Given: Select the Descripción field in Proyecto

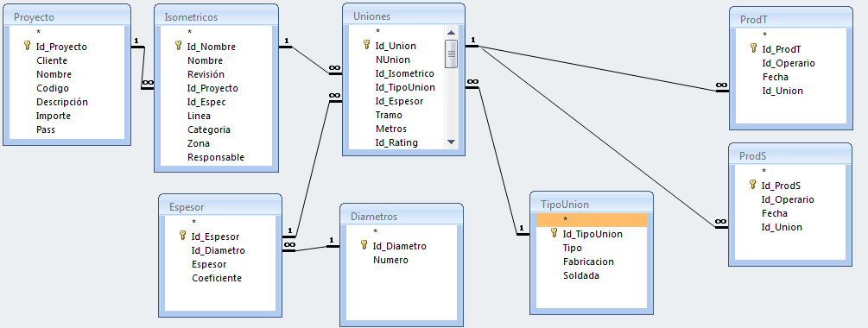Looking at the screenshot, I should (x=62, y=102).
